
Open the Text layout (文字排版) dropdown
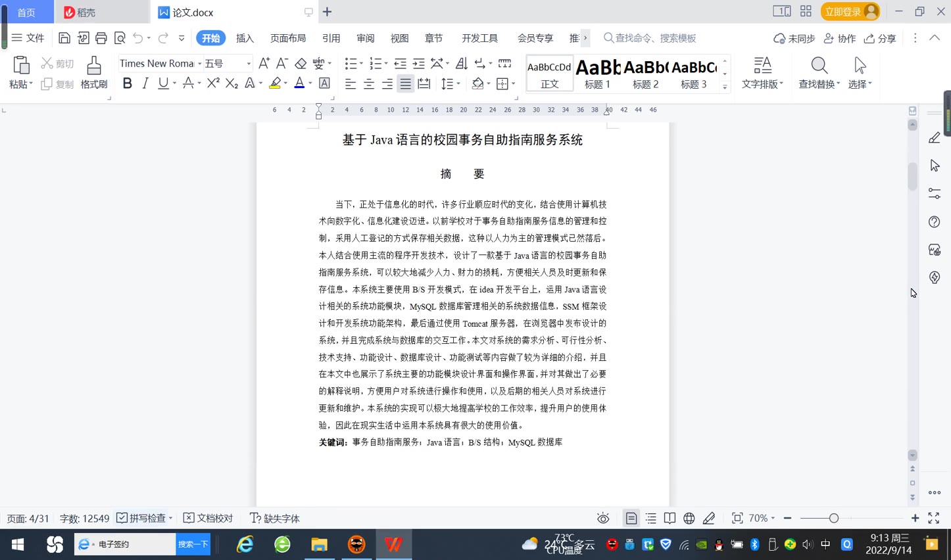click(762, 72)
